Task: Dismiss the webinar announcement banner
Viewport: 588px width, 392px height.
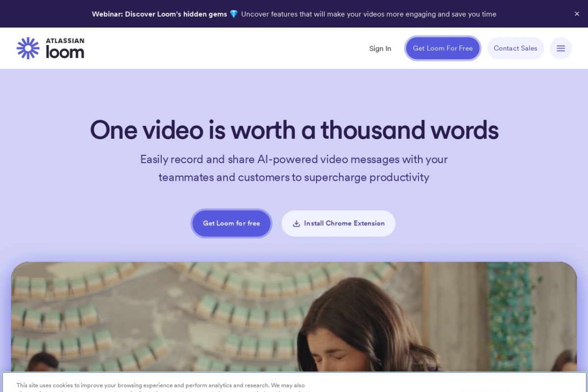Action: coord(577,14)
